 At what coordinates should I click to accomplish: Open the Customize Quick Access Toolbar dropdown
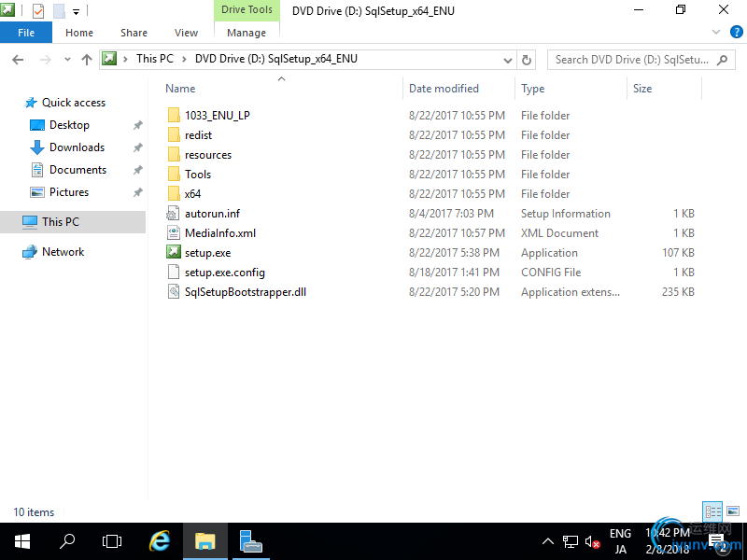pos(76,11)
